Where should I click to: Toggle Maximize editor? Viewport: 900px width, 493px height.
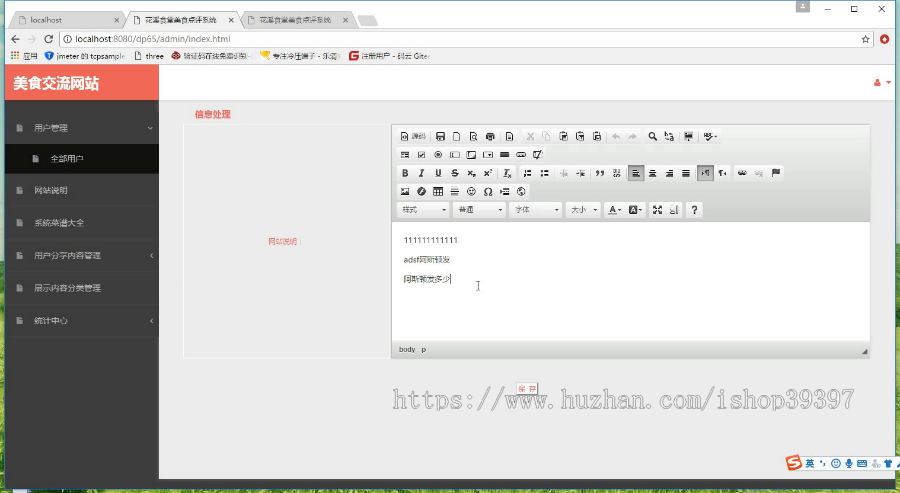(x=657, y=210)
